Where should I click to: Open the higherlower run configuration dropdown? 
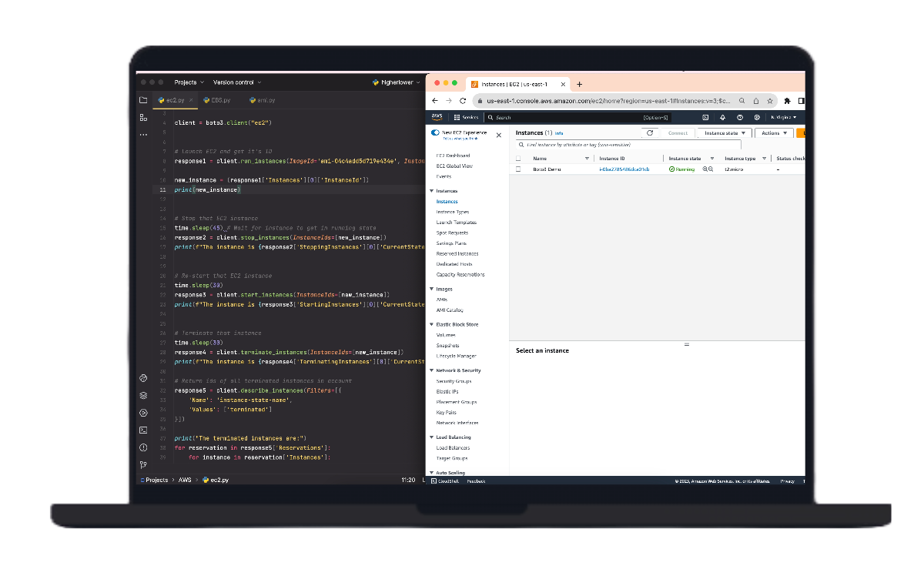397,82
